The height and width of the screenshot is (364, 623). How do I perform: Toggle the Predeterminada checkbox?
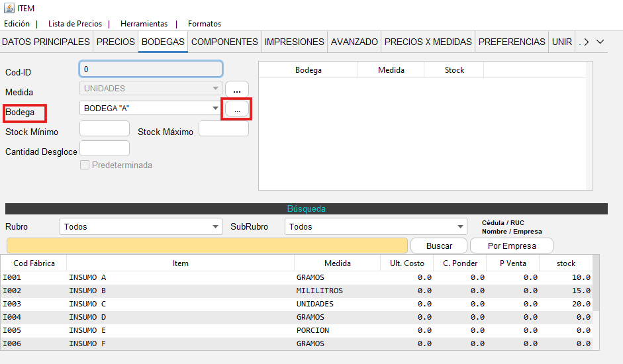tap(85, 165)
